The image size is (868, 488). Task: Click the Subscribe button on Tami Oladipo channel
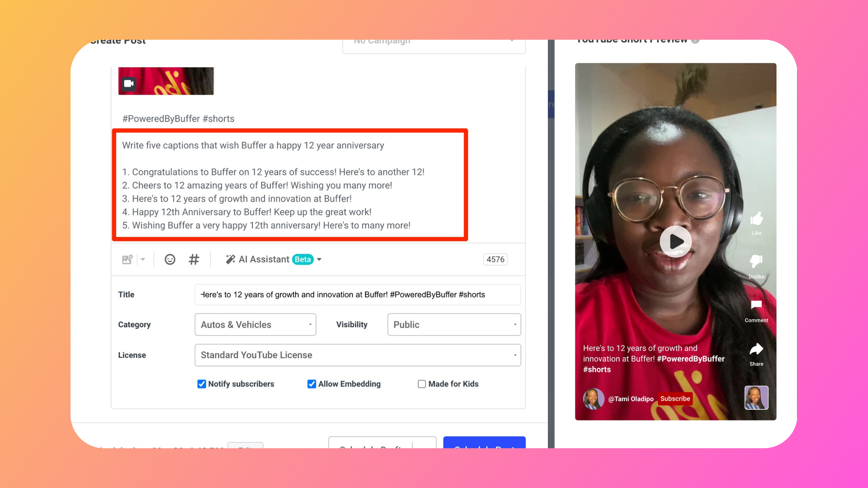coord(675,399)
